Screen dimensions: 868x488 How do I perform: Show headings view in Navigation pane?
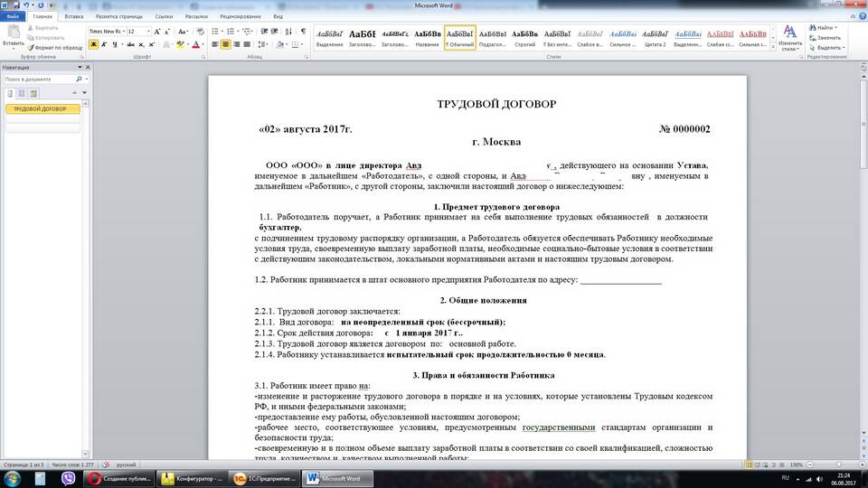click(10, 93)
